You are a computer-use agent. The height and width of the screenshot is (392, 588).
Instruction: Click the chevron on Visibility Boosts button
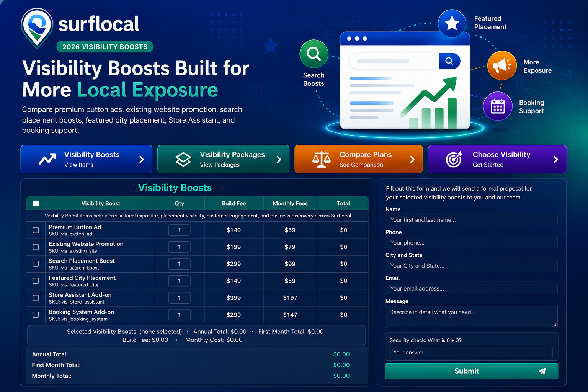(x=142, y=159)
